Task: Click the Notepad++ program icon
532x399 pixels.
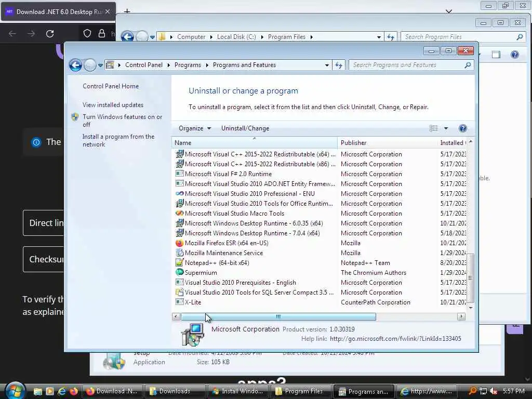Action: (179, 262)
